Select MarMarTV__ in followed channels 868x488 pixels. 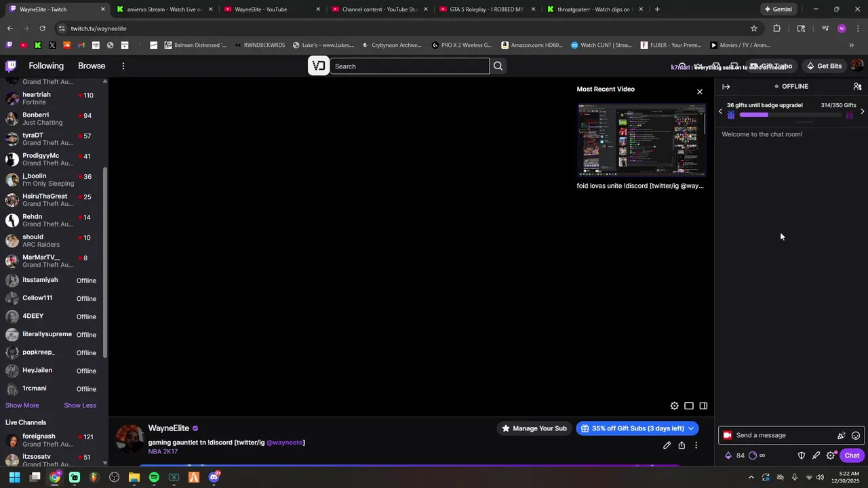pos(53,261)
